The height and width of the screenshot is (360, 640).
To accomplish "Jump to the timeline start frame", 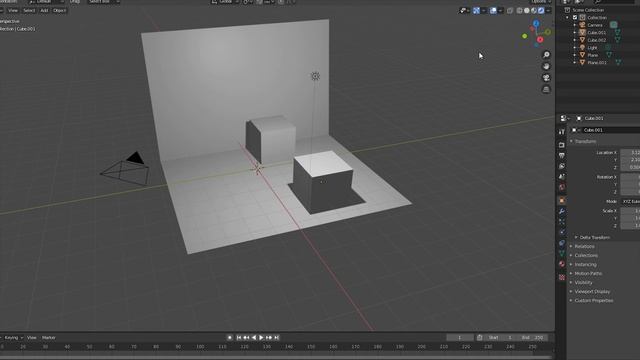I will pos(239,338).
